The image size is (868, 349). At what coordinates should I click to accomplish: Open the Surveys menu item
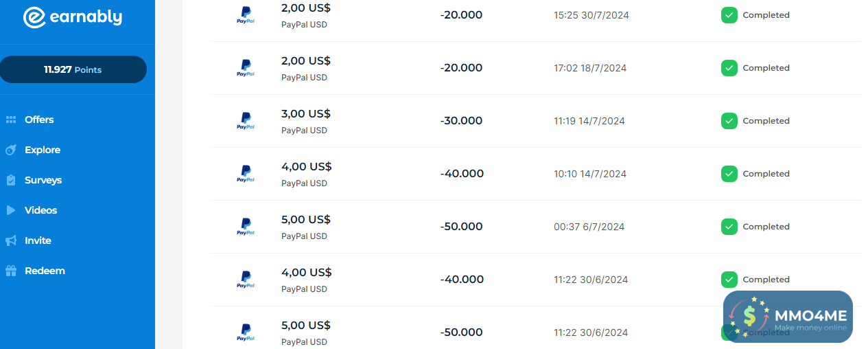click(43, 180)
